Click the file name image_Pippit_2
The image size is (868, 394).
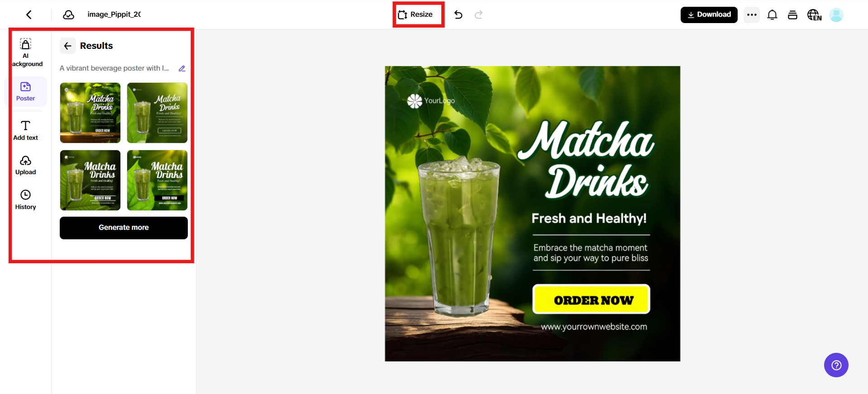(x=114, y=14)
